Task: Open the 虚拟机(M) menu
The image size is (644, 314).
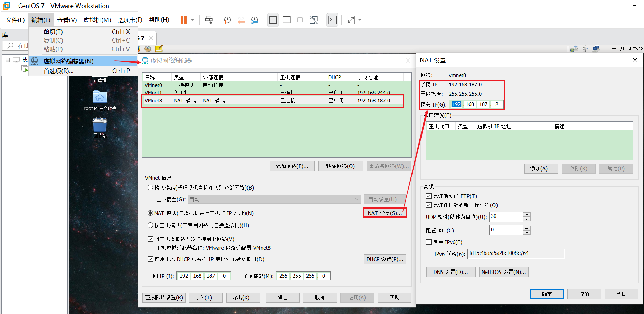Action: pyautogui.click(x=97, y=20)
